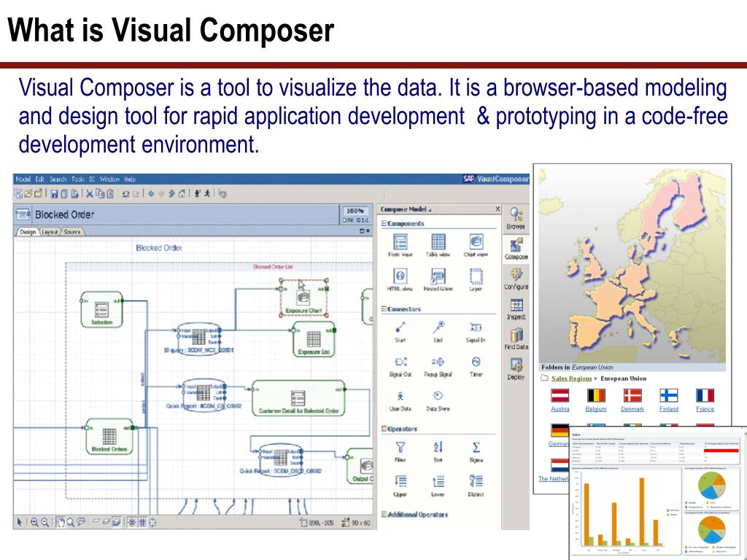Choose the Distinct operator icon
The image size is (747, 560).
(476, 481)
